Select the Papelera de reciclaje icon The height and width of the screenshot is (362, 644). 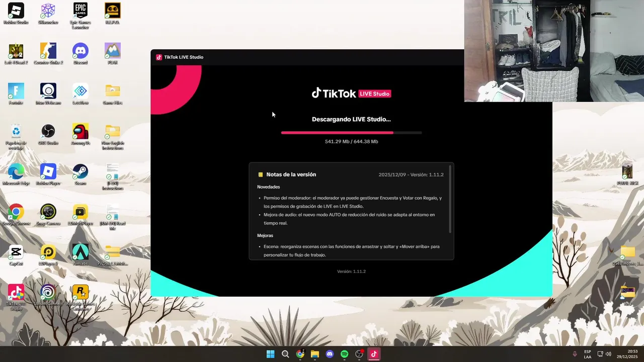click(x=16, y=137)
